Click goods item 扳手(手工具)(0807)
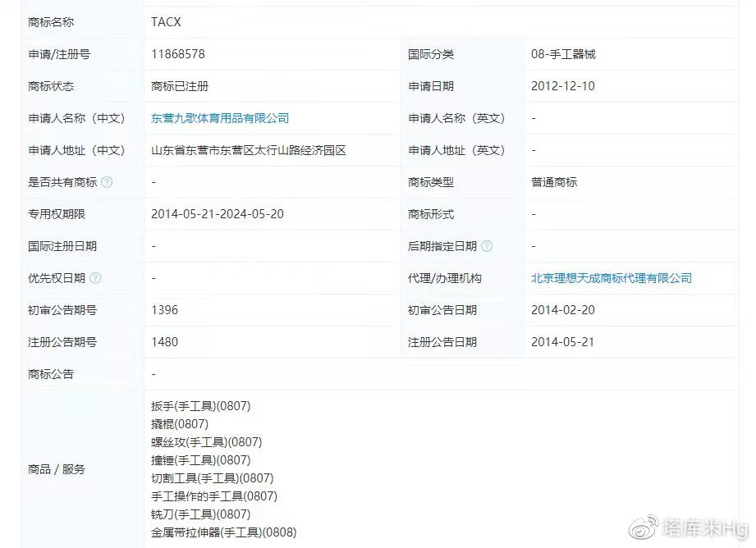 tap(201, 406)
